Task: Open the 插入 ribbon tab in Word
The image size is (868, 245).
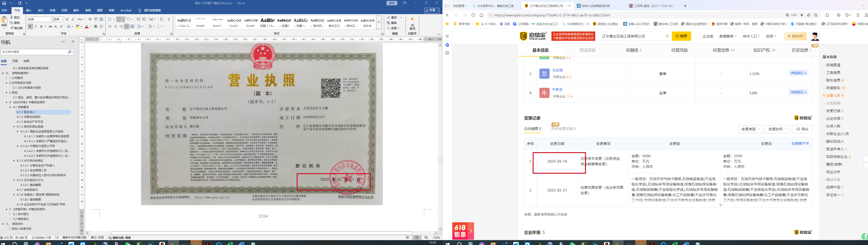Action: point(29,10)
